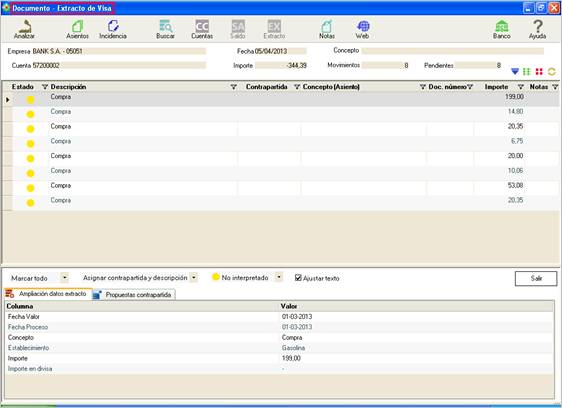
Task: Click the Fecha Valor row in the details table
Action: (x=280, y=317)
